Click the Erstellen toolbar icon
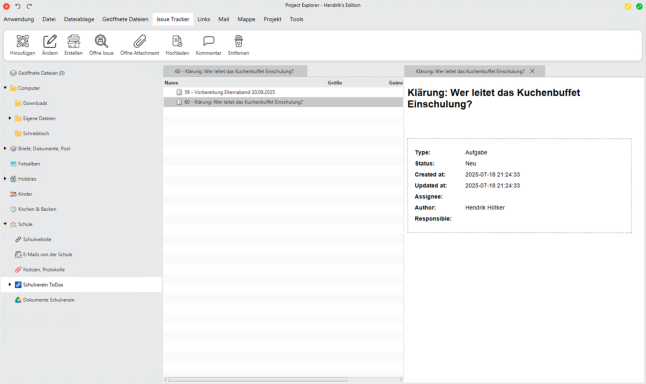The image size is (646, 384). pos(73,41)
